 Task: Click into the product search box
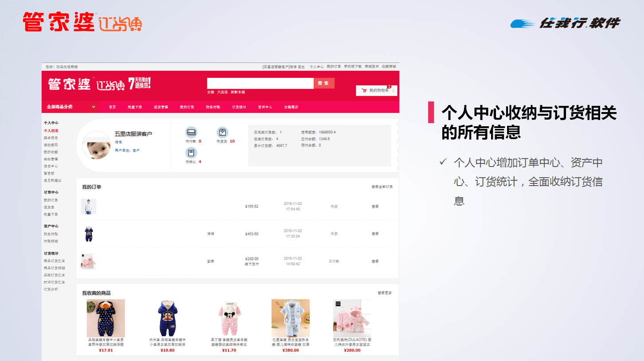tap(260, 83)
